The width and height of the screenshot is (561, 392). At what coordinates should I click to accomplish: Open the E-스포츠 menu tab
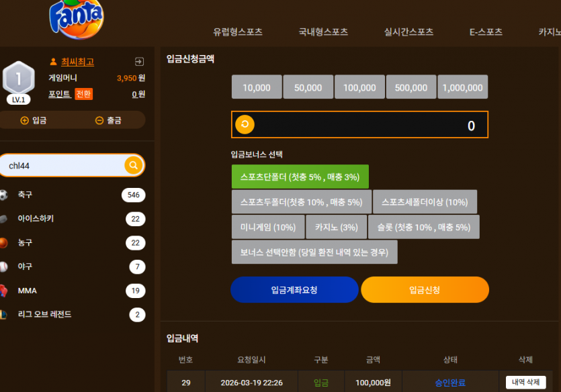(x=486, y=32)
